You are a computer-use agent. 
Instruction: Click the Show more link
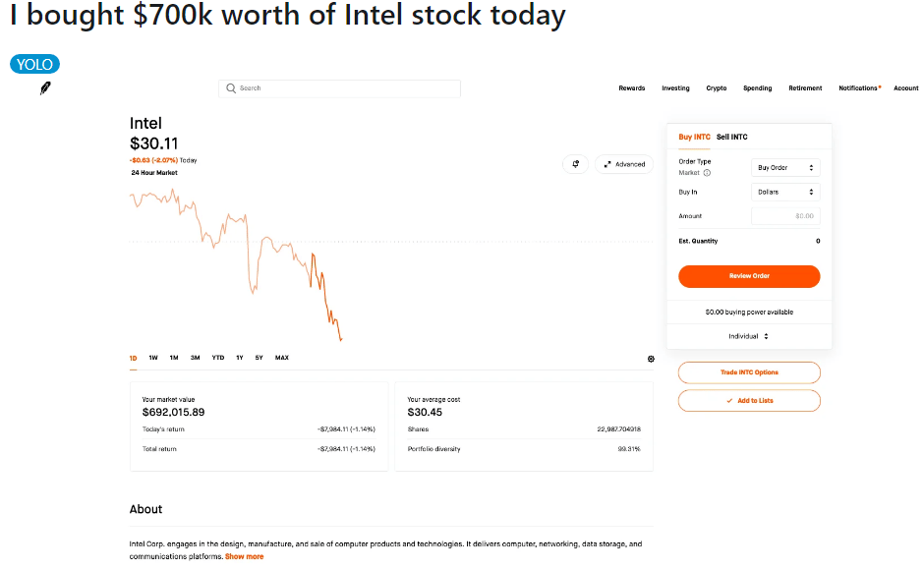[x=245, y=557]
